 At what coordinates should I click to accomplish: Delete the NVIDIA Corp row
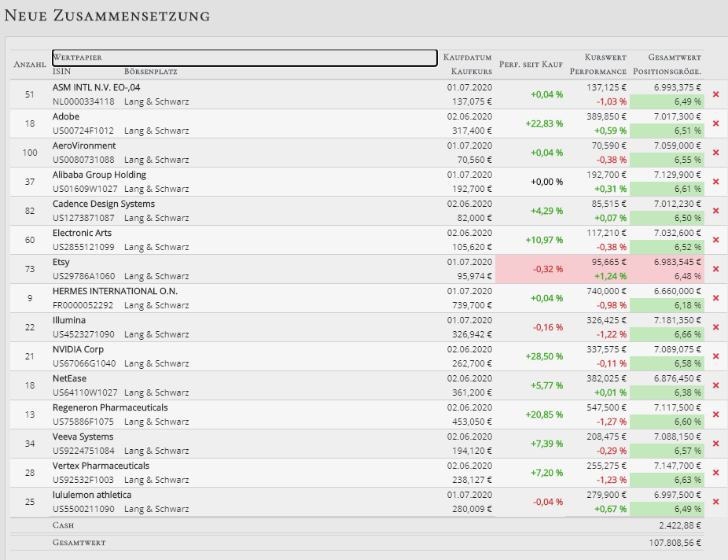click(715, 356)
